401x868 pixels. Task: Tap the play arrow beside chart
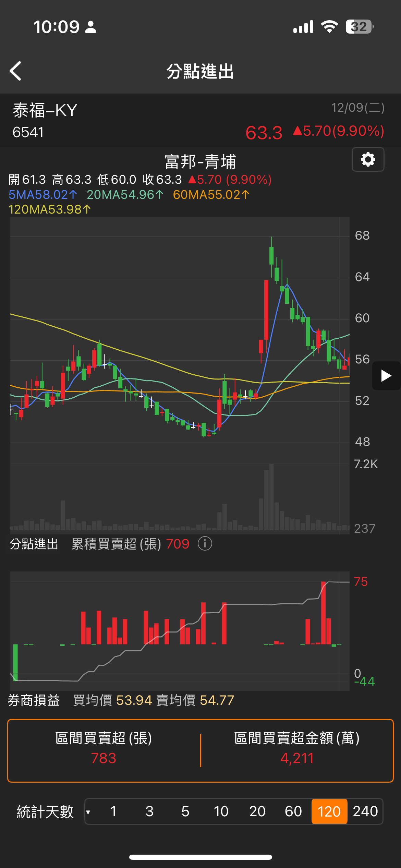click(386, 376)
